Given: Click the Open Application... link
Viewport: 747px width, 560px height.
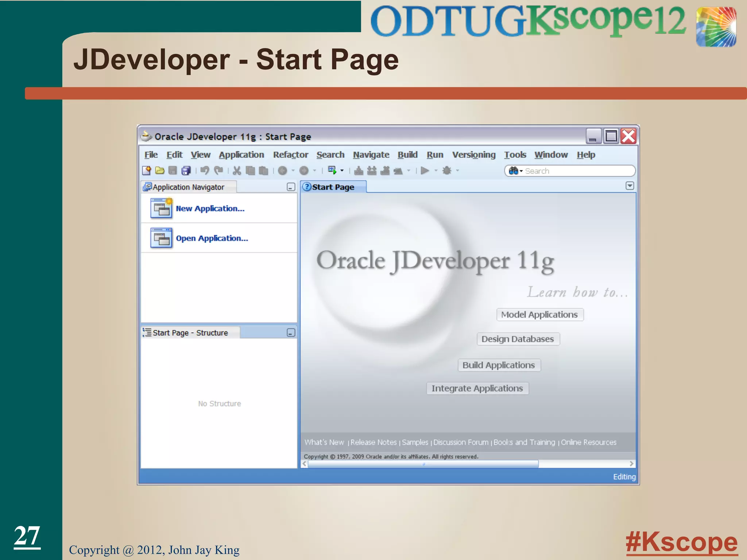Looking at the screenshot, I should pyautogui.click(x=212, y=238).
